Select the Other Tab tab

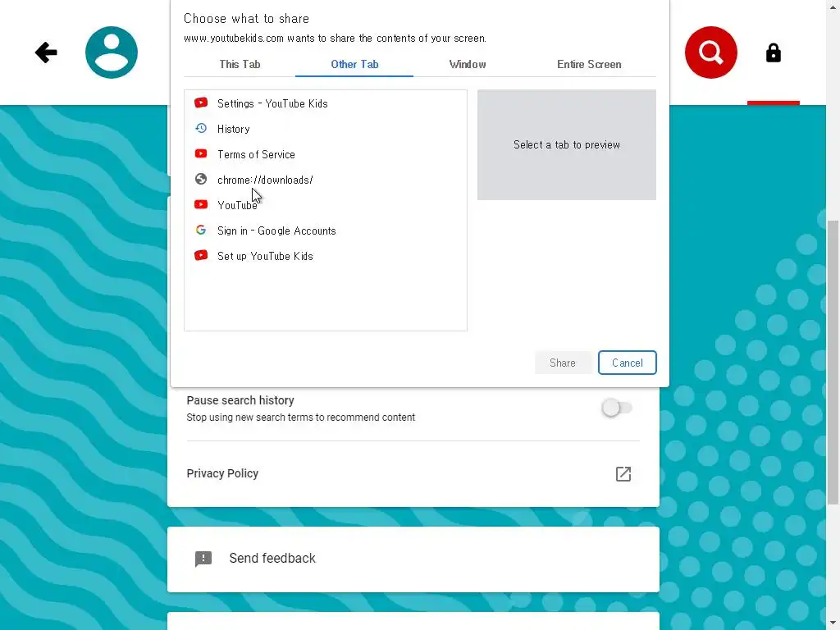coord(354,64)
